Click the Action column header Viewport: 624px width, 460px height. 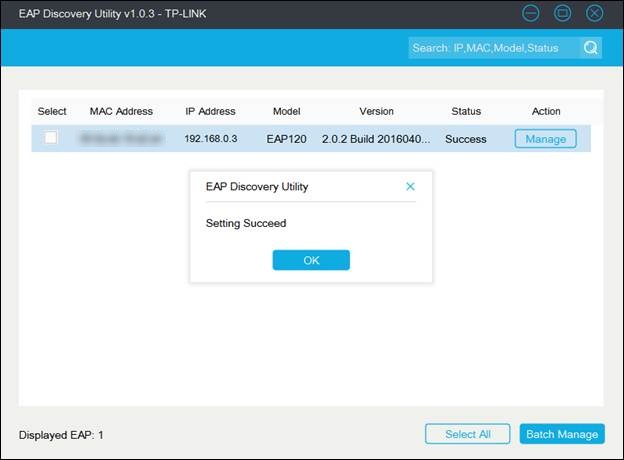pyautogui.click(x=546, y=111)
